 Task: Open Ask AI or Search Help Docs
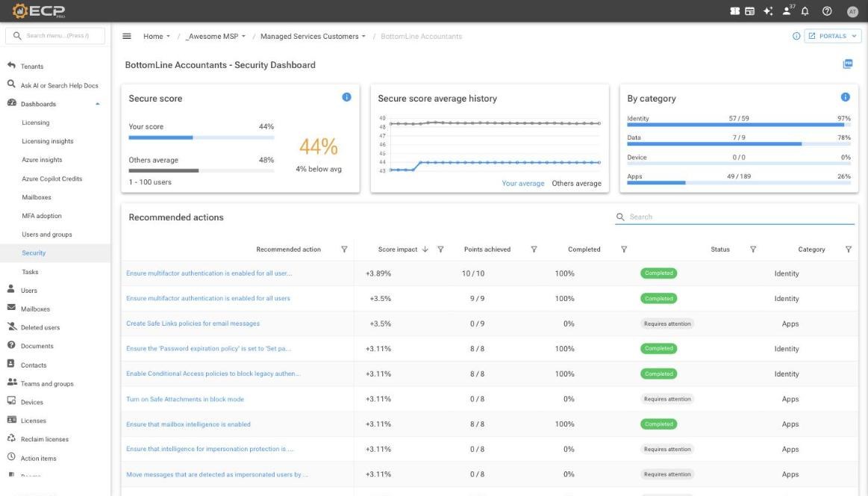(59, 85)
